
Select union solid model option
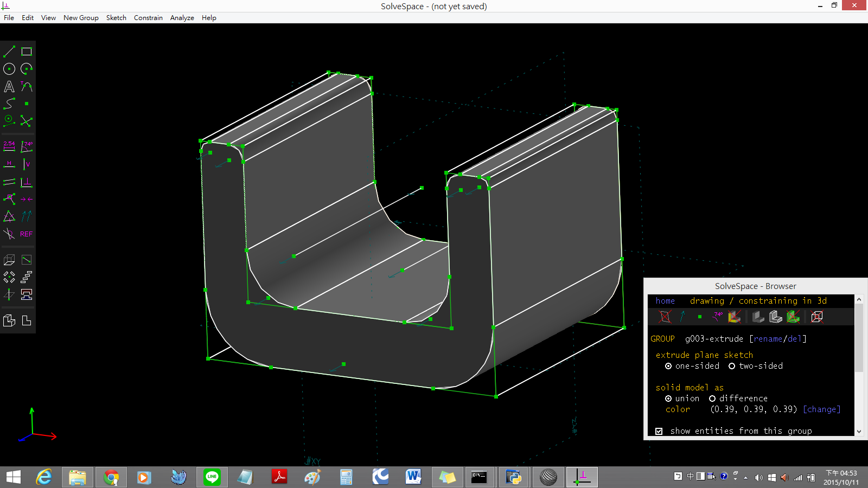tap(668, 399)
